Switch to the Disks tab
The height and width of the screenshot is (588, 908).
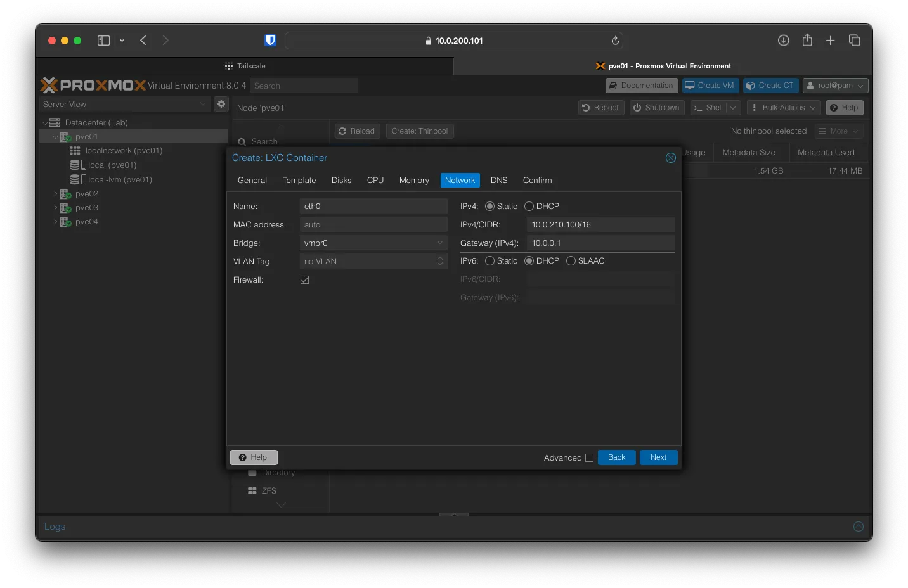[341, 181]
